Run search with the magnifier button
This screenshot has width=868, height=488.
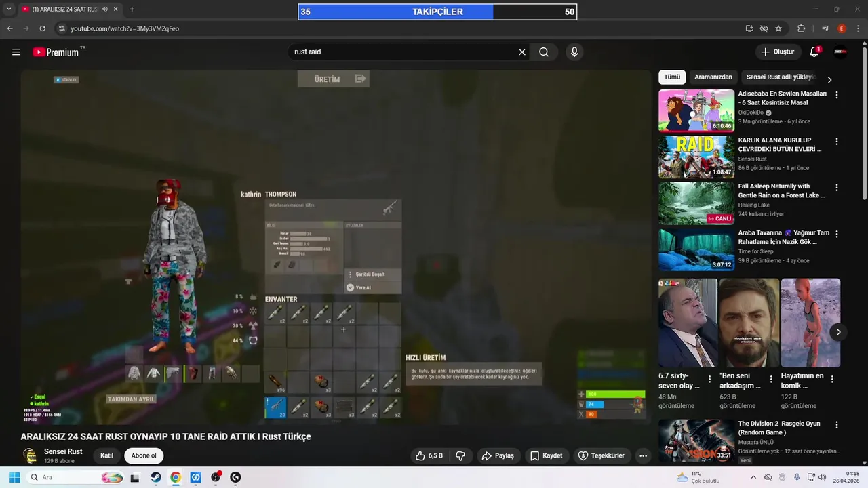coord(544,52)
